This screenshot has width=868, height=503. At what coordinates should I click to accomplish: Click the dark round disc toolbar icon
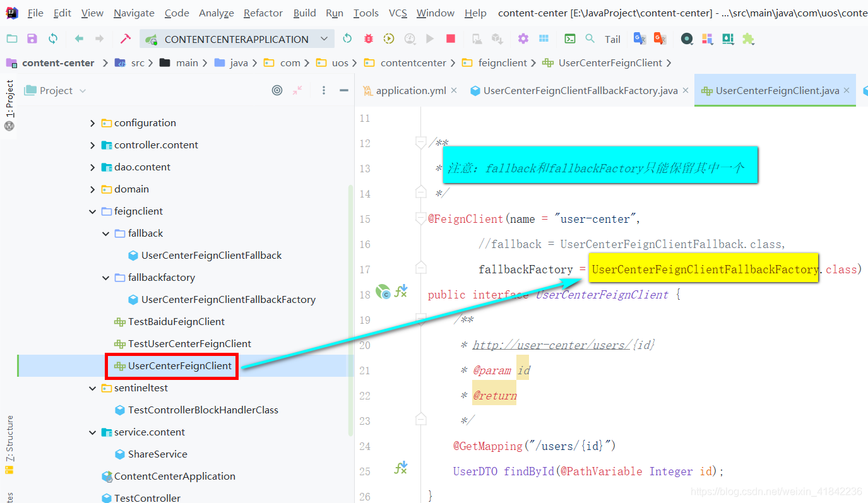(687, 39)
